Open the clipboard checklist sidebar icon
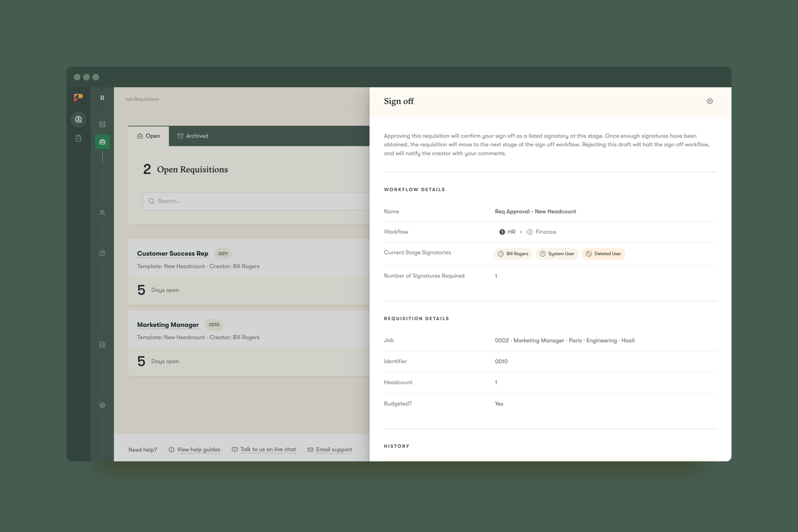Screen dimensions: 798x532 78,138
